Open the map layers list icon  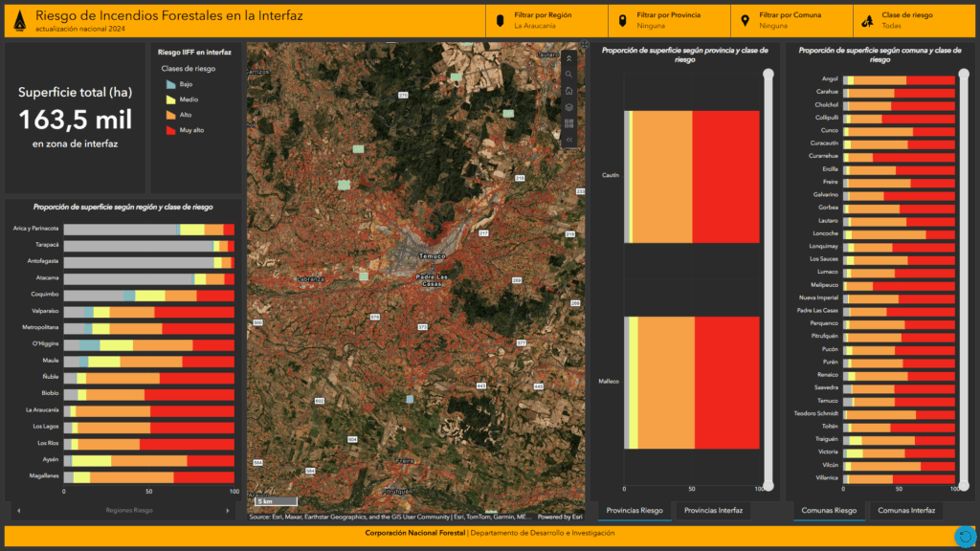(x=569, y=107)
